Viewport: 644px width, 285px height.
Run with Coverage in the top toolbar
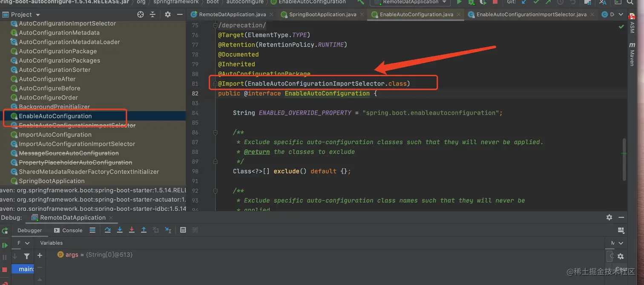[483, 2]
